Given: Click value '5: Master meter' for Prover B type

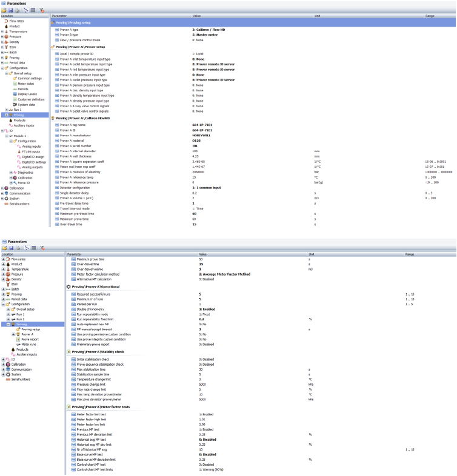Looking at the screenshot, I should click(x=205, y=35).
